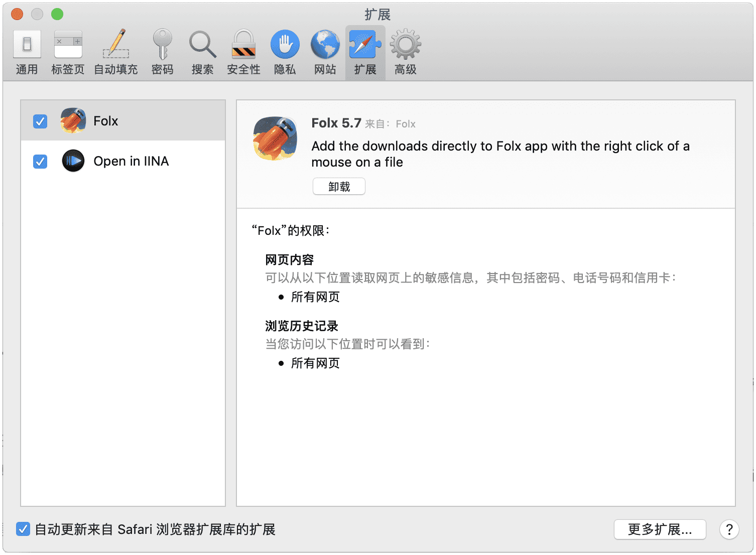Click the Folx rocket icon in extension list
This screenshot has width=756, height=555.
point(73,120)
